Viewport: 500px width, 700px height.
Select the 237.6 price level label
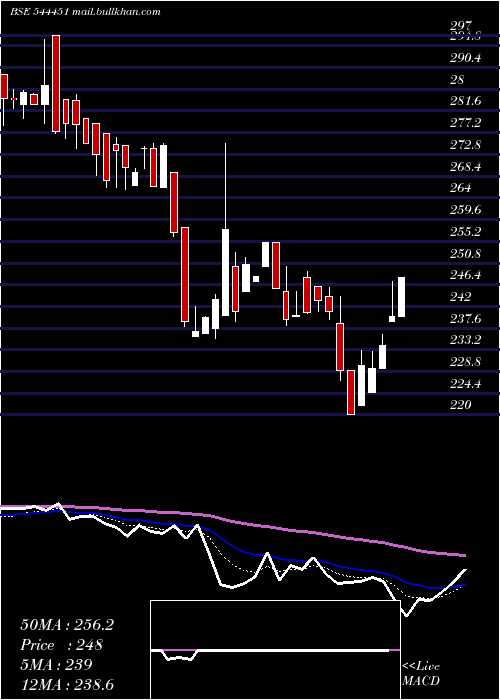466,319
